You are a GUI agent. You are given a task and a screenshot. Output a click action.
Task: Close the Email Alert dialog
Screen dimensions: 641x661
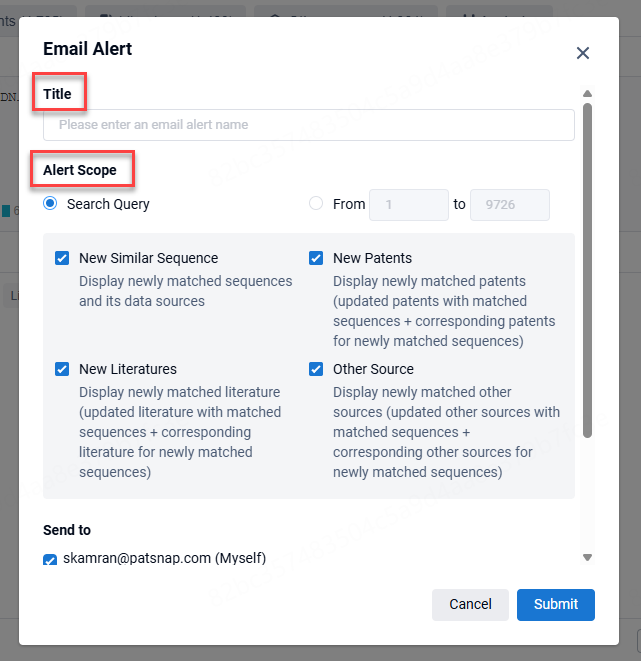[583, 53]
